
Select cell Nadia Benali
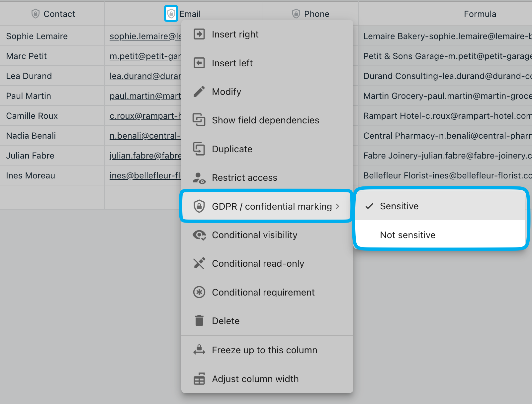pos(52,136)
